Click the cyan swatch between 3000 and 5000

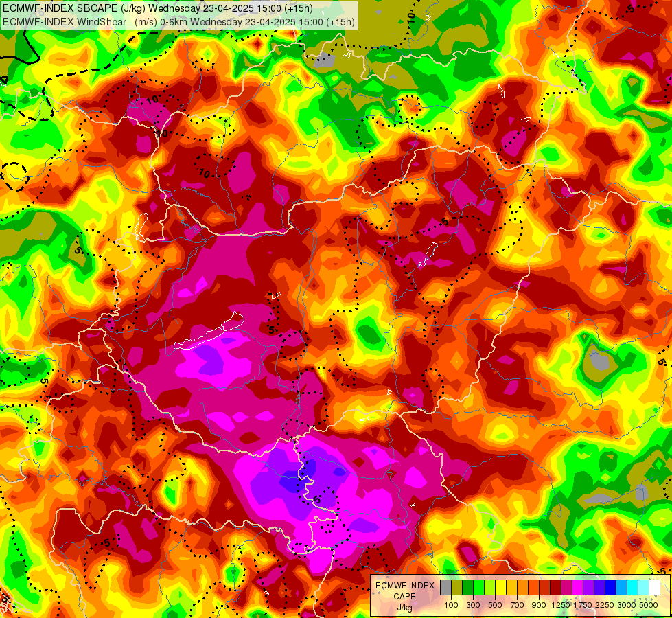(633, 588)
